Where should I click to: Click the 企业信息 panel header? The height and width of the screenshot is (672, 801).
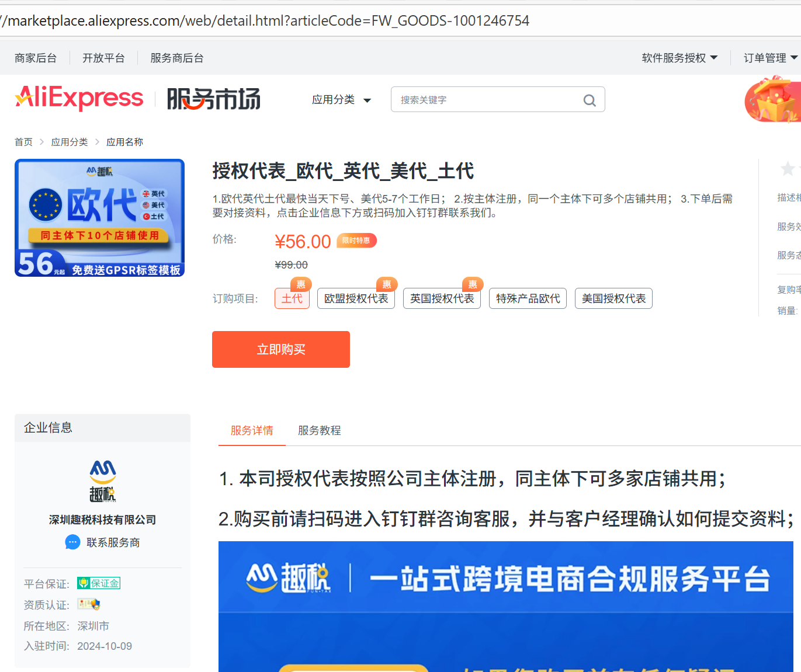pyautogui.click(x=102, y=428)
